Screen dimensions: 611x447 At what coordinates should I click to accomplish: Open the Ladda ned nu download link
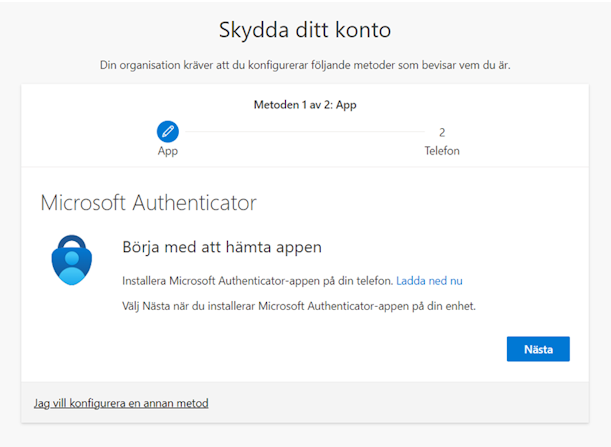429,281
